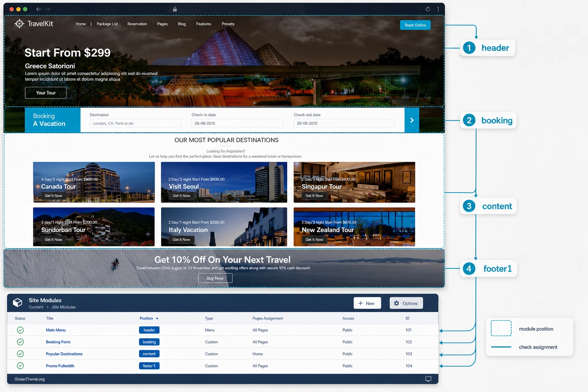Image resolution: width=588 pixels, height=392 pixels.
Task: Click the Destination input field
Action: [x=136, y=123]
